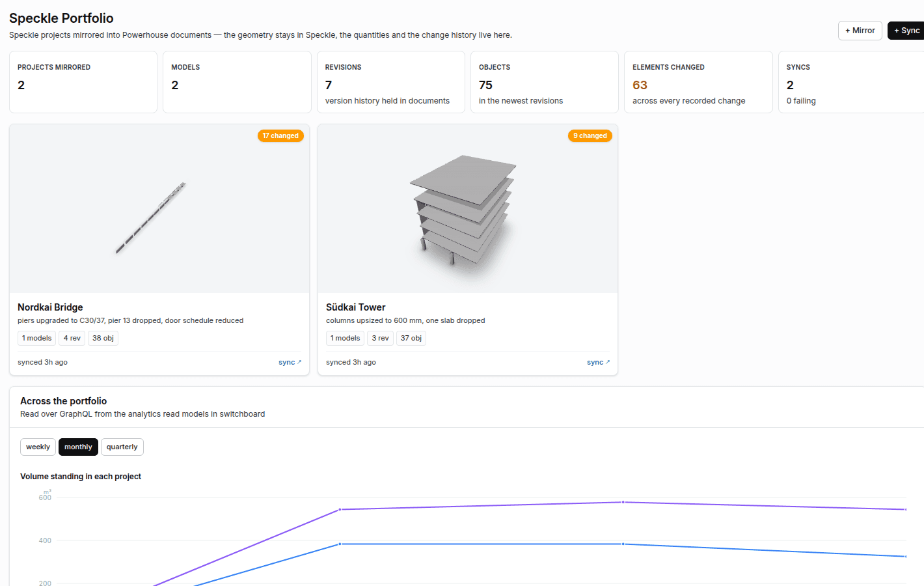This screenshot has width=924, height=586.
Task: Click the '38 obj' tag on Nordkai Bridge
Action: [x=103, y=338]
